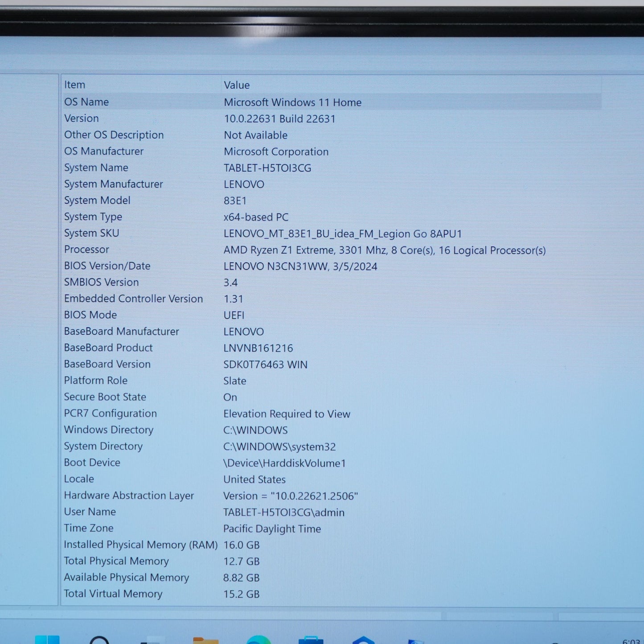Select the BaseBoard Product row
The image size is (644, 644).
click(x=332, y=348)
